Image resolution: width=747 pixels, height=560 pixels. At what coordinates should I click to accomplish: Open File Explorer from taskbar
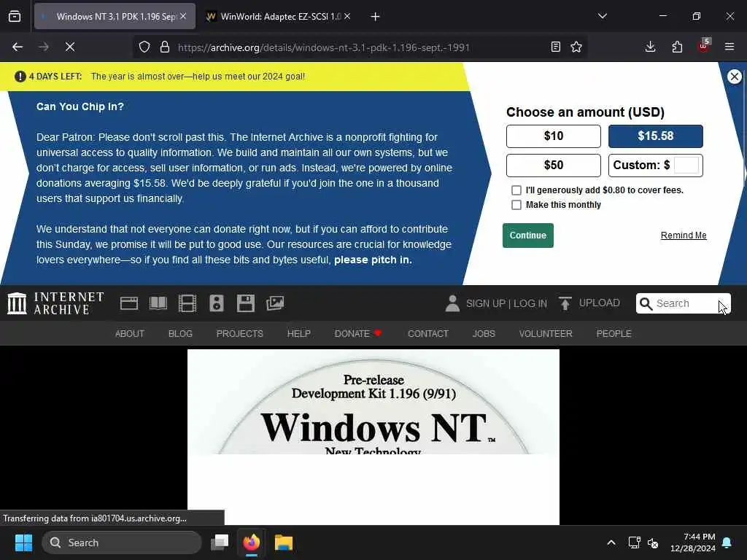tap(284, 542)
